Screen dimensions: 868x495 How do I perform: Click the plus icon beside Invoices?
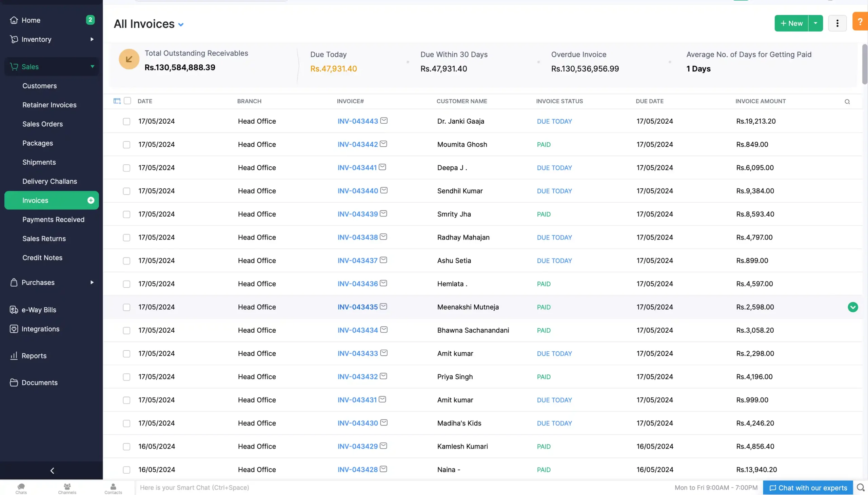91,200
